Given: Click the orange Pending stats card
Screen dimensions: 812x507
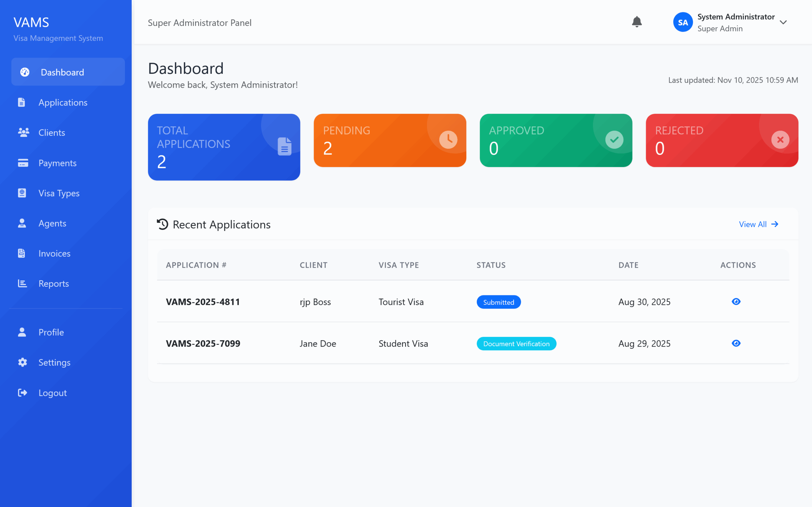Looking at the screenshot, I should [390, 140].
